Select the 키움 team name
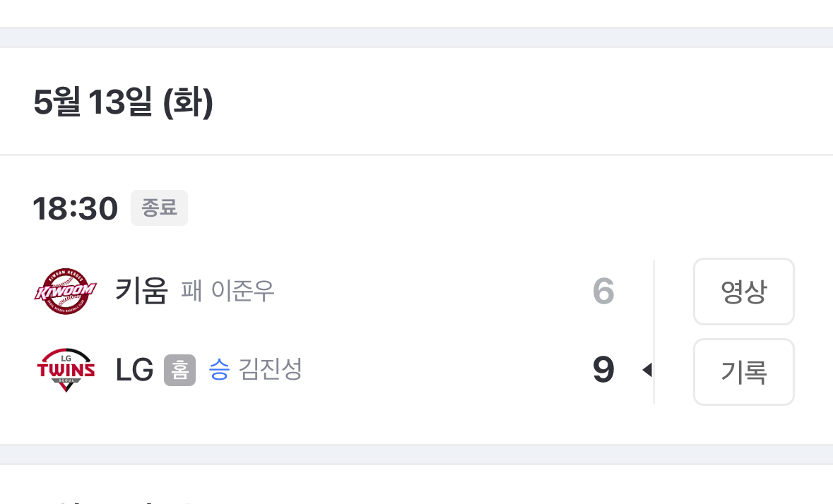This screenshot has width=833, height=504. pos(141,291)
